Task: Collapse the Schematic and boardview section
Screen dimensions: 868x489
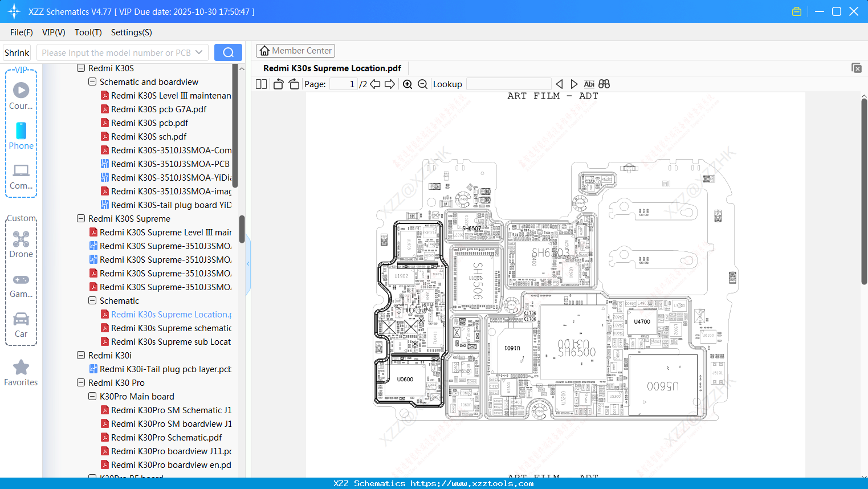Action: pyautogui.click(x=92, y=81)
